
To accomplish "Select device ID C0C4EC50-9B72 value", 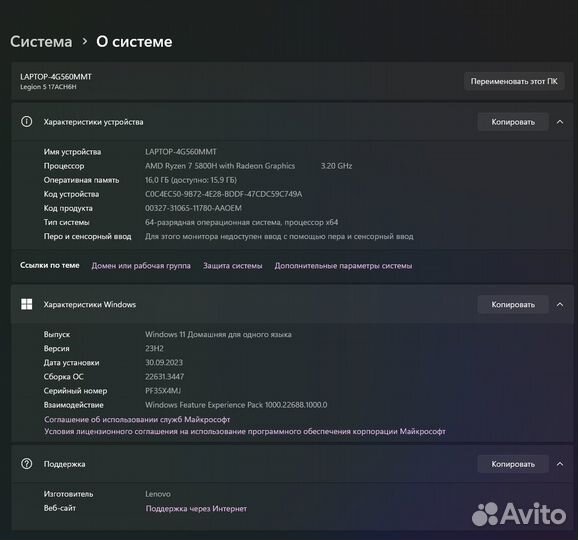I will click(x=223, y=194).
